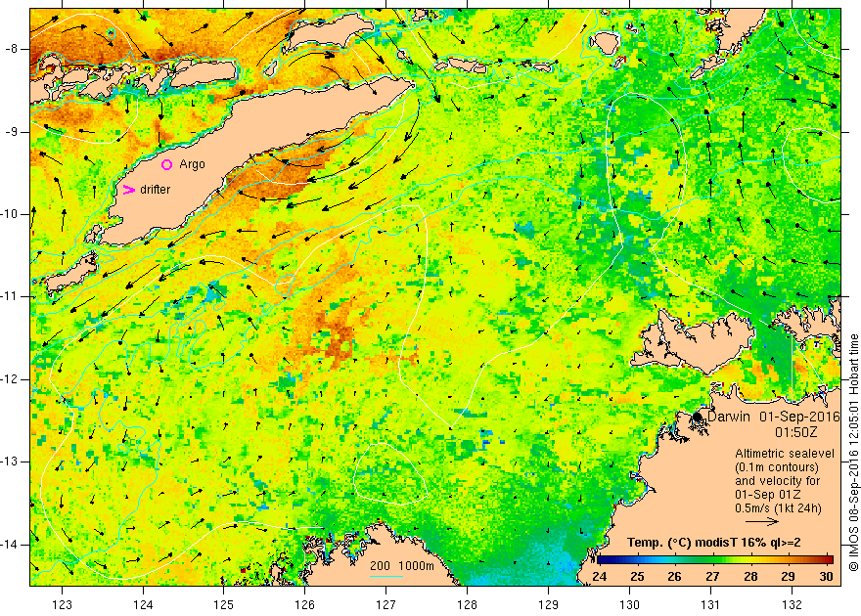Click longitude axis label 125
Image resolution: width=861 pixels, height=616 pixels.
223,605
